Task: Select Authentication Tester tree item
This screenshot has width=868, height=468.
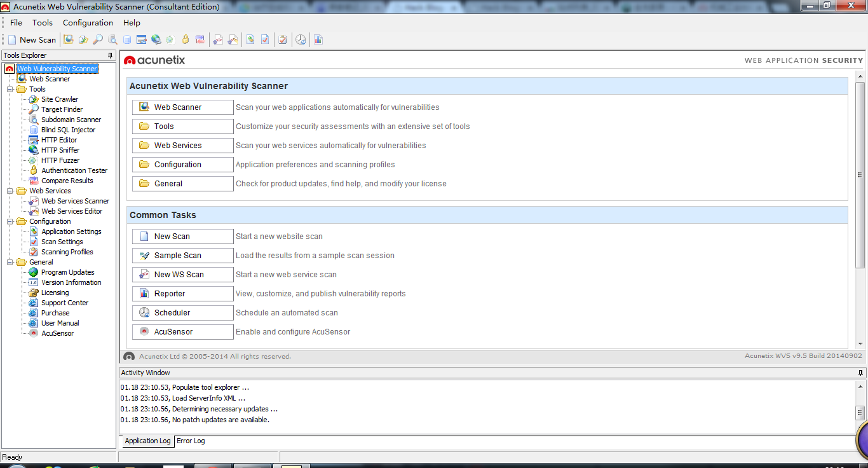Action: coord(74,170)
